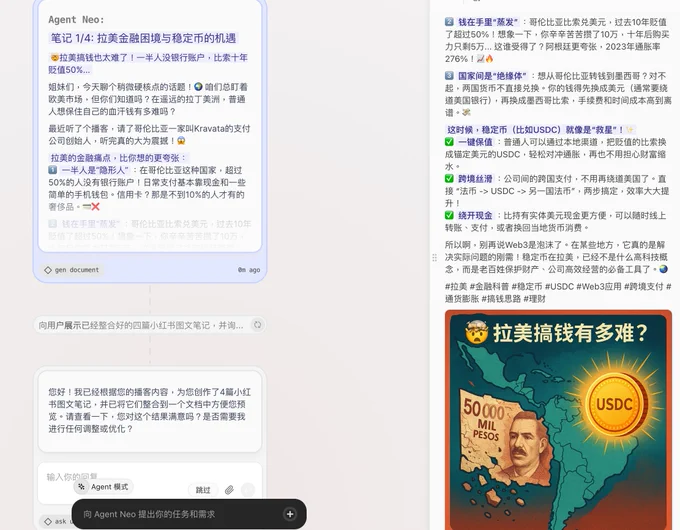
Task: Click the message 您好！我已经根据您的播客内容
Action: pyautogui.click(x=150, y=410)
